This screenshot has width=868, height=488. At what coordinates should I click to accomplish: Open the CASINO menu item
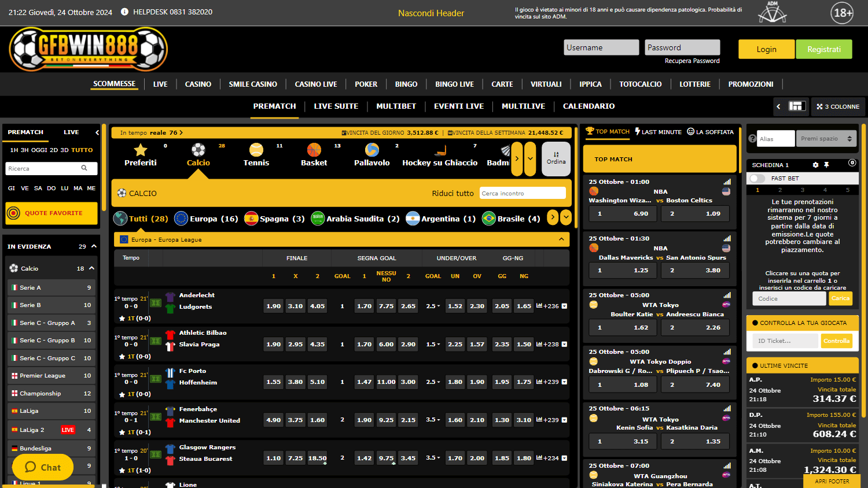point(198,84)
